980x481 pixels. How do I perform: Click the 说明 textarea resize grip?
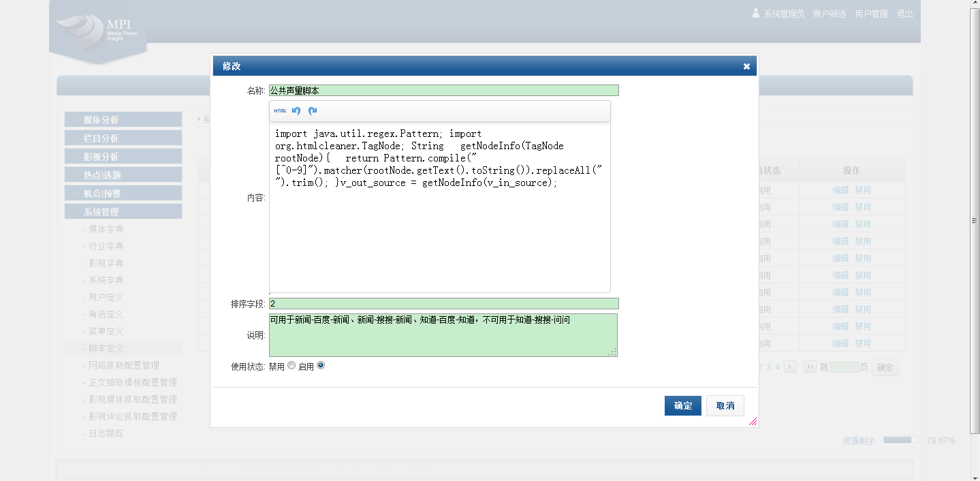click(612, 352)
